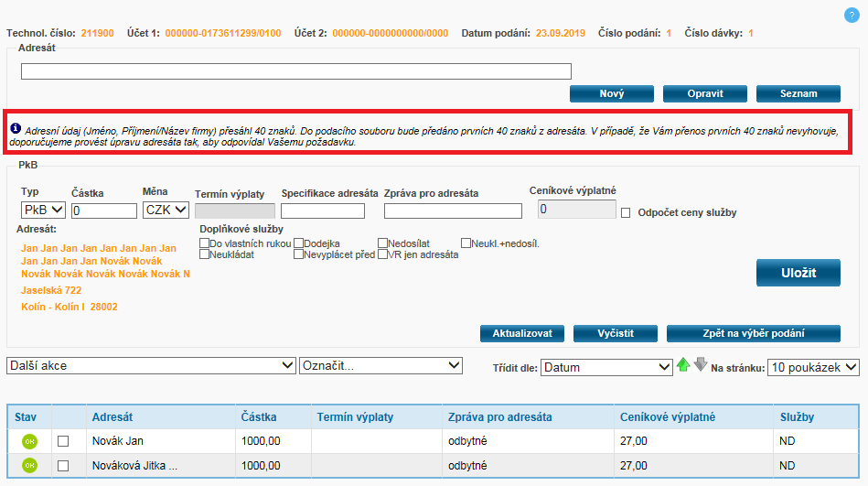Open the Další akce dropdown

(151, 365)
